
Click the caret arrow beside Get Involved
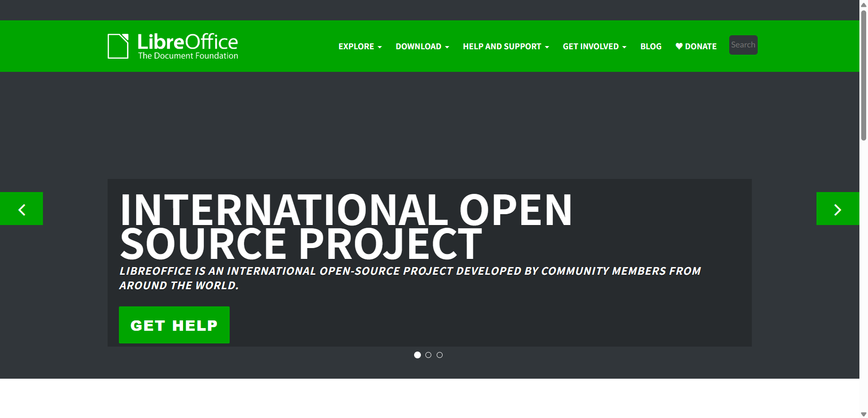[624, 47]
